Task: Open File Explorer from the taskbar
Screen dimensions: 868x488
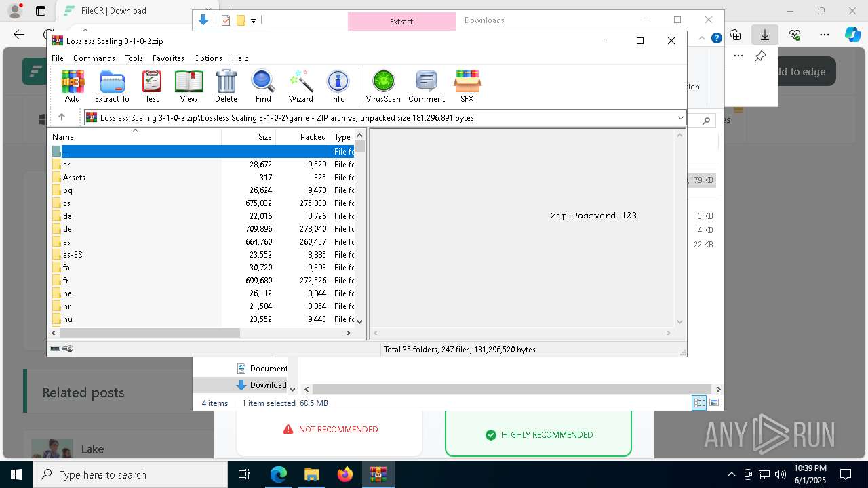Action: pos(311,474)
